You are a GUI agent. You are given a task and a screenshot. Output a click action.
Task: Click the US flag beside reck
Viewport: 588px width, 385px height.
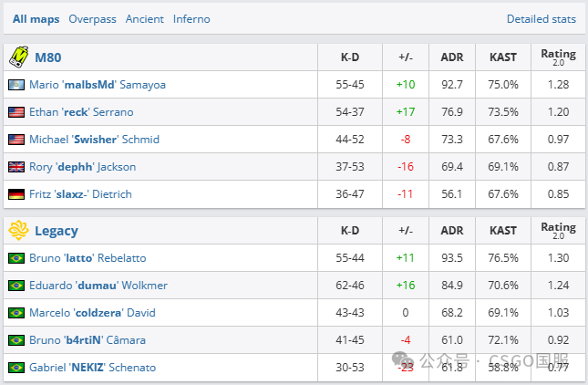coord(16,112)
